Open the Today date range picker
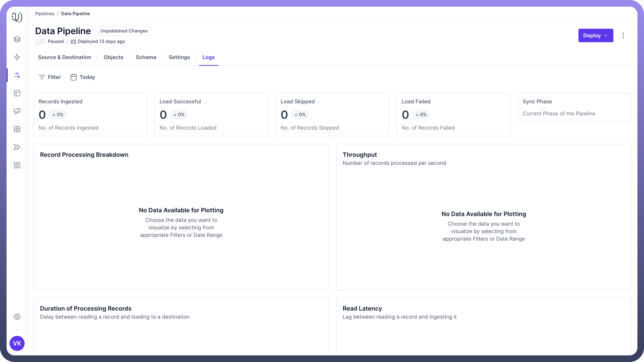 coord(83,77)
